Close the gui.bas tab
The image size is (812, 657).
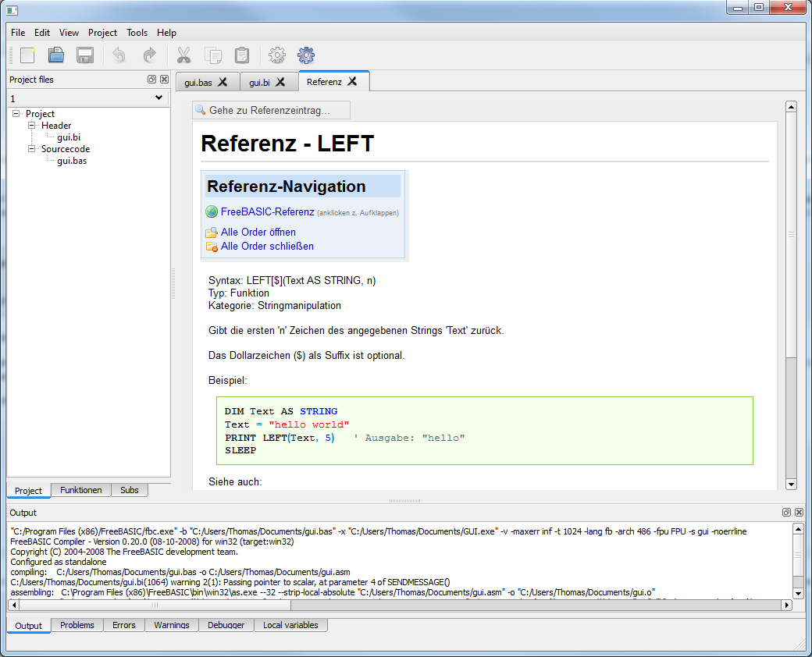223,82
